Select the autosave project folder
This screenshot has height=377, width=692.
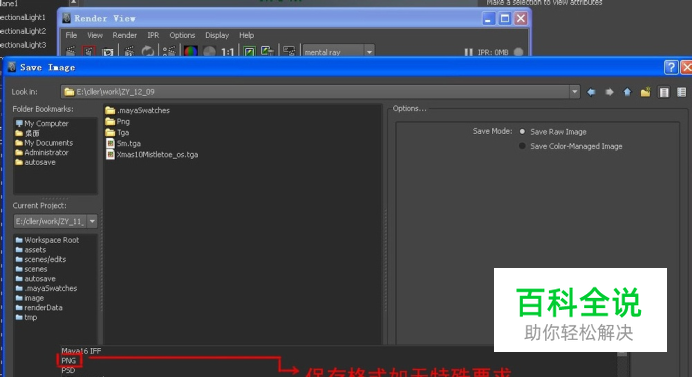[35, 279]
